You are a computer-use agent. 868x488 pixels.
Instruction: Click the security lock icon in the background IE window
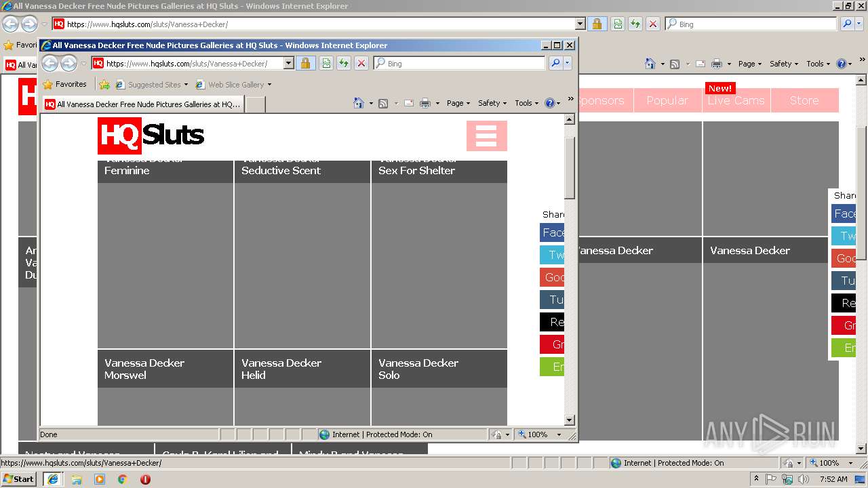597,24
